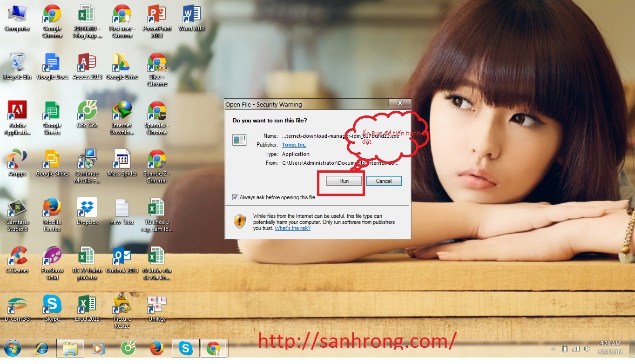Click the Show desktop strip on the taskbar

631,348
